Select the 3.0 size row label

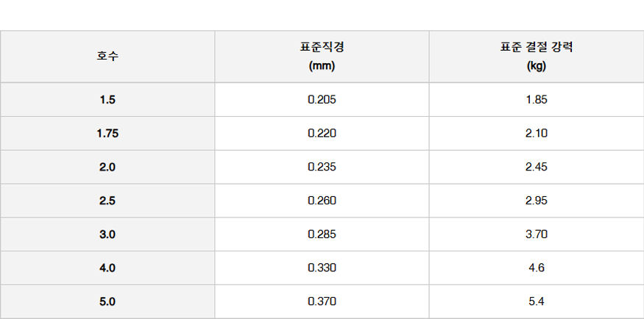click(x=107, y=234)
